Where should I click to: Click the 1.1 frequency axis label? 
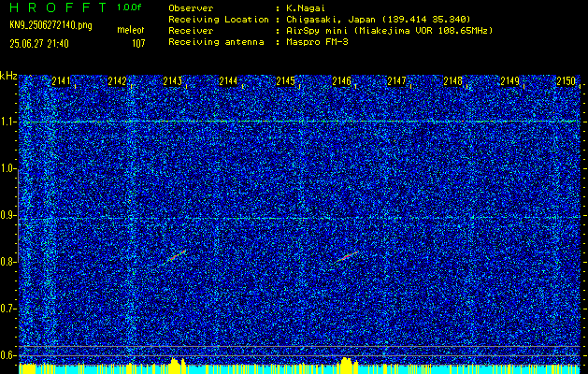tap(8, 122)
